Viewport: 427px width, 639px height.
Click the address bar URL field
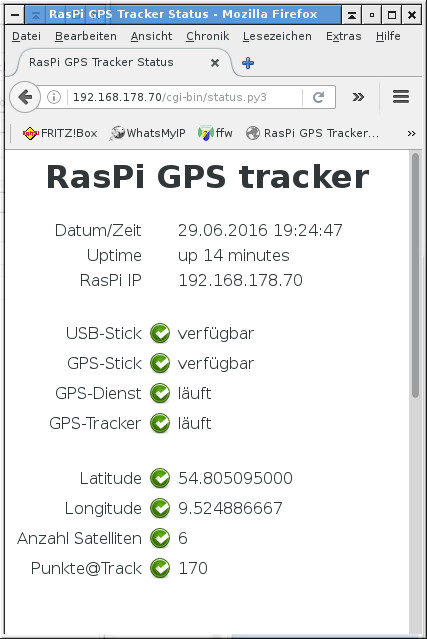click(185, 97)
